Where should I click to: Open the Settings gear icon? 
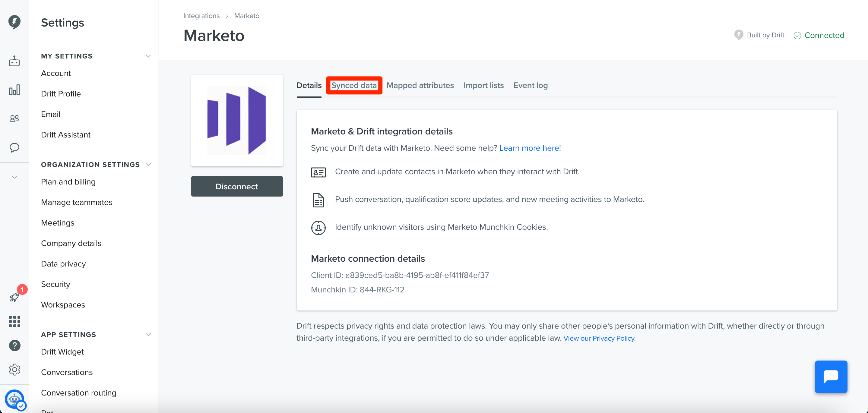[14, 370]
